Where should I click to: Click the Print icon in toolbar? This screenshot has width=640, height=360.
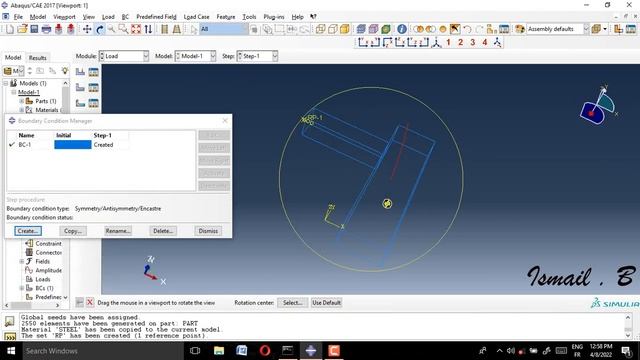(x=46, y=29)
